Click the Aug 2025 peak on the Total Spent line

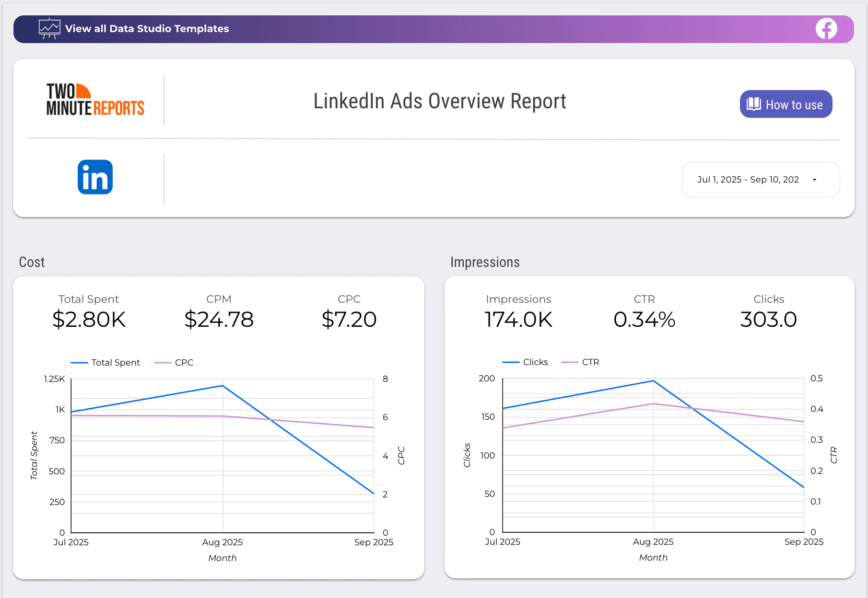click(x=222, y=385)
